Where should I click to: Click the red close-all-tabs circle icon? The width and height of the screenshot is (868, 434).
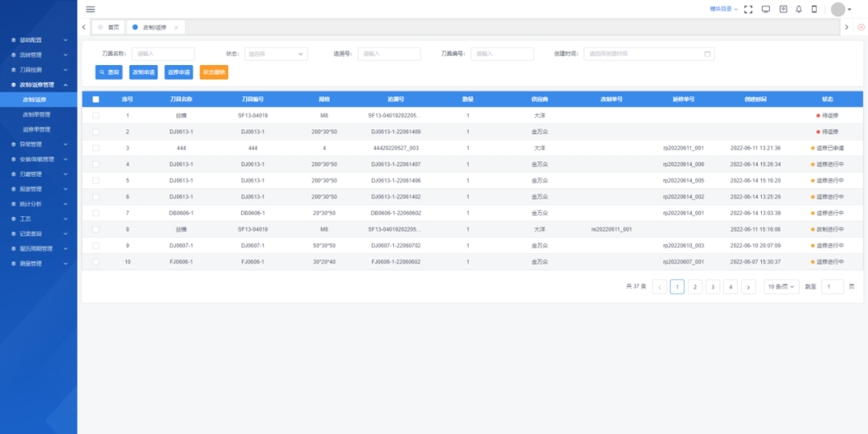861,27
